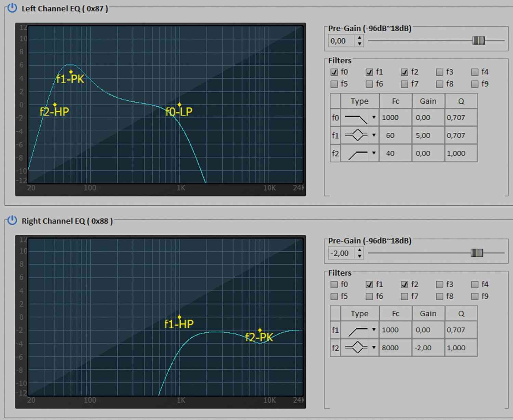Click Left f1 Fc cell 60
The height and width of the screenshot is (420, 513).
(395, 135)
